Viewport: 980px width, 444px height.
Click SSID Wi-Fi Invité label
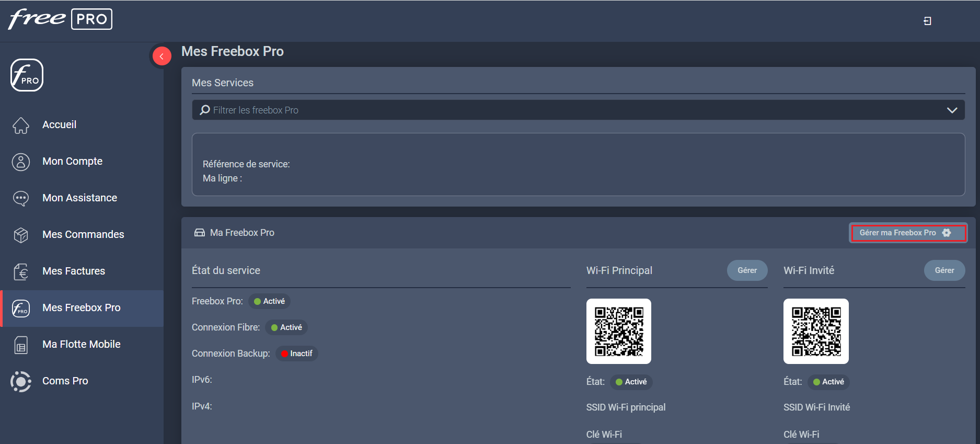point(816,407)
